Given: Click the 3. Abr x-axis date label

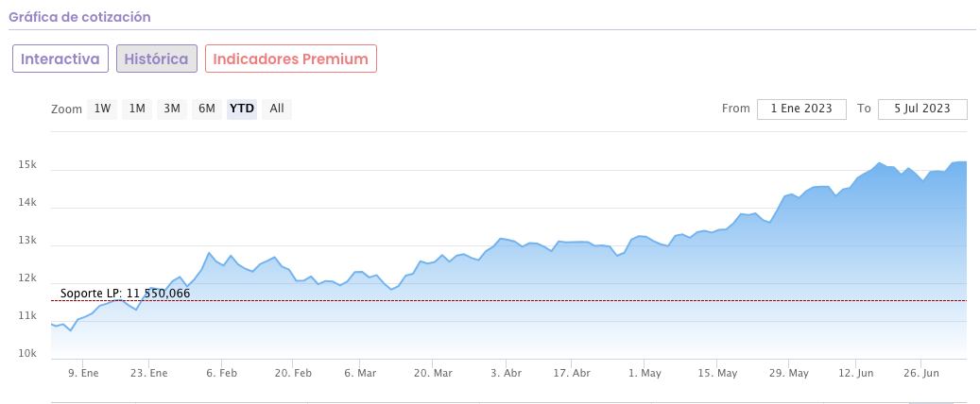Looking at the screenshot, I should (507, 373).
